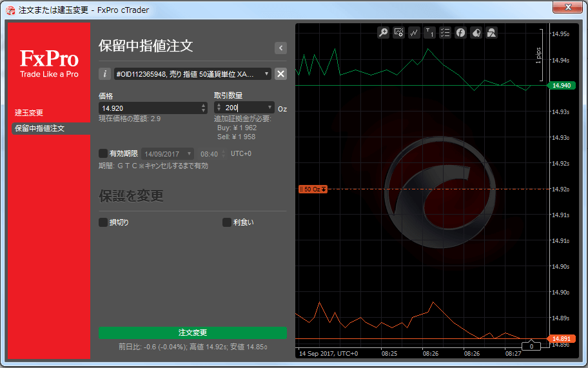Select the line chart type icon

[x=414, y=33]
